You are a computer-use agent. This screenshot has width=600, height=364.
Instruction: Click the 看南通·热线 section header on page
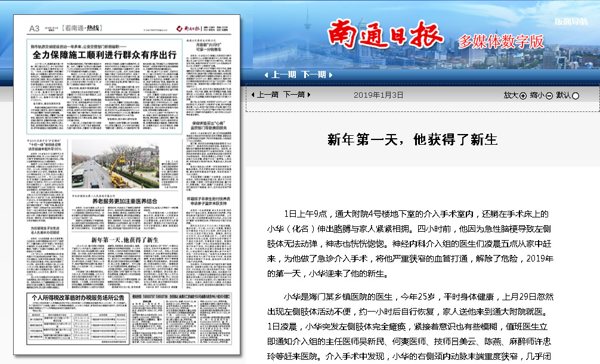73,28
